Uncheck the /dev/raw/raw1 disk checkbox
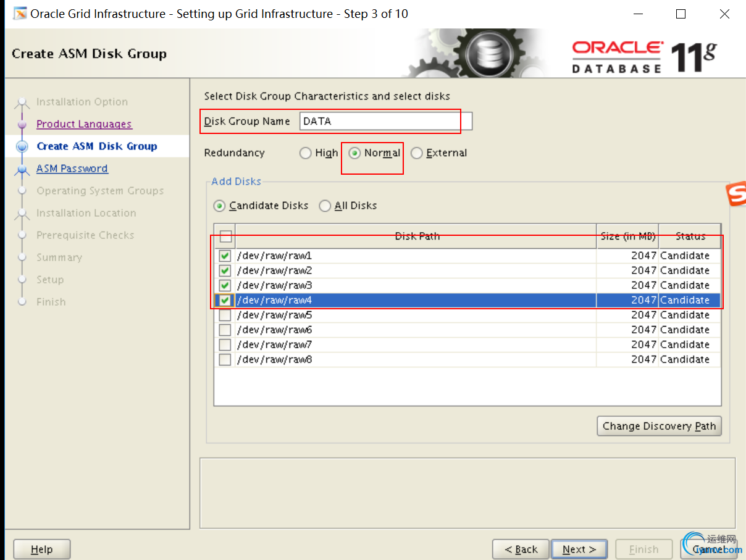Viewport: 746px width, 560px height. 225,256
